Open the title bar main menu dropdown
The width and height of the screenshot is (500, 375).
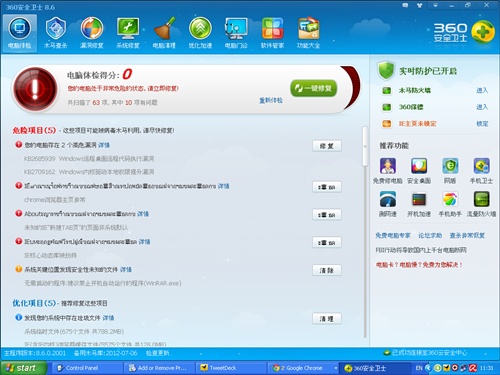(x=435, y=5)
